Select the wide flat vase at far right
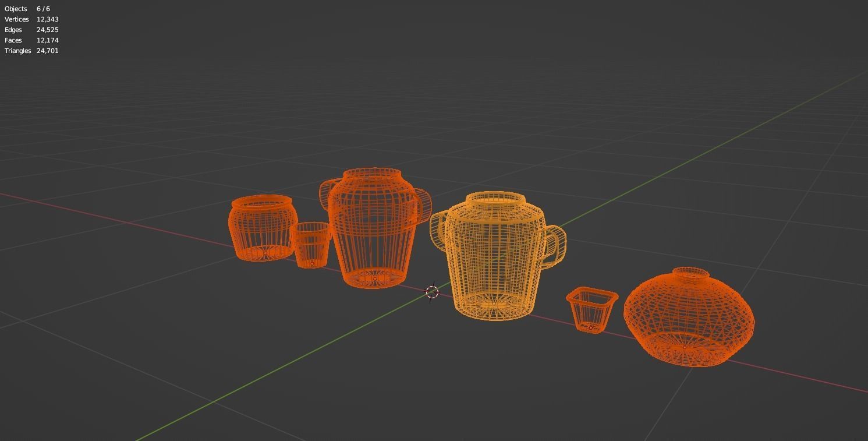Screen dimensions: 868x441 point(689,317)
